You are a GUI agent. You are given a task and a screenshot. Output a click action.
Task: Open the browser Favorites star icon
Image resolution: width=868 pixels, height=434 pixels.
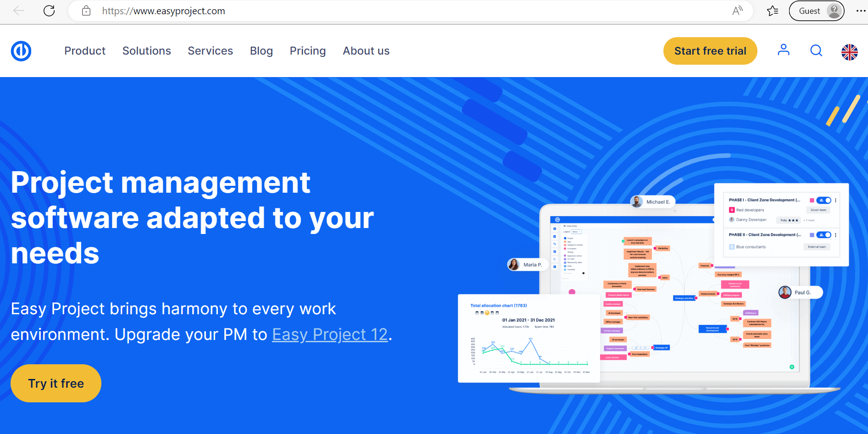point(773,11)
